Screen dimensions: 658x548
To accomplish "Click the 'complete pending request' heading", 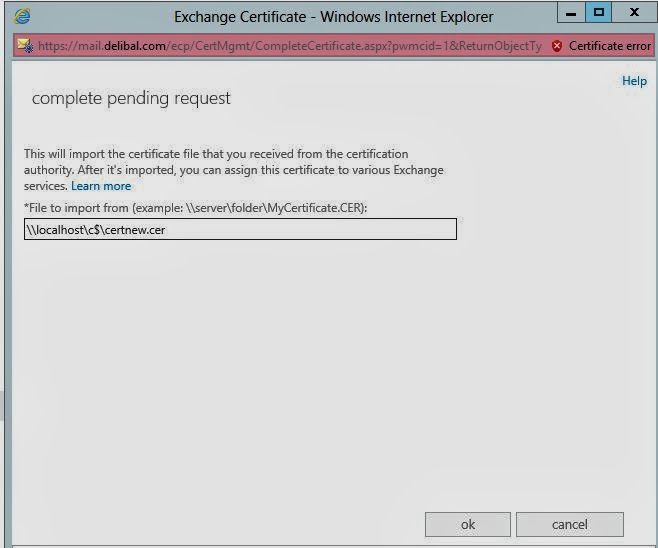I will pos(131,98).
